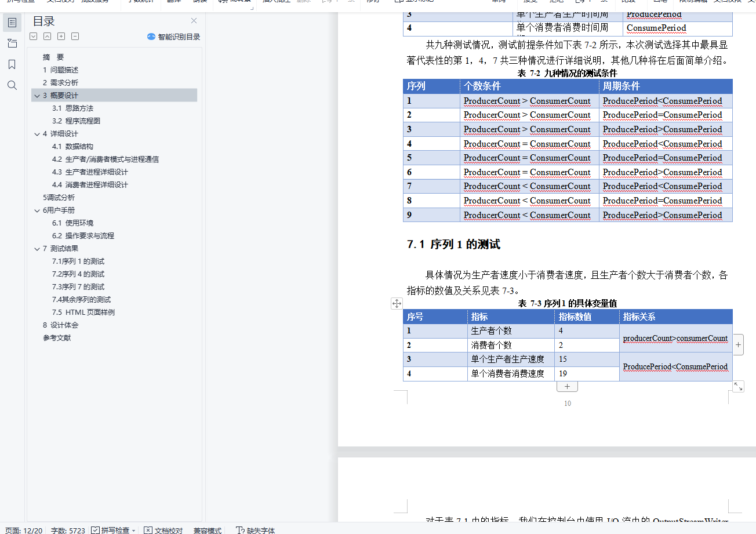The width and height of the screenshot is (756, 534).
Task: Open the chapter navigation icon in sidebar
Action: [x=12, y=43]
